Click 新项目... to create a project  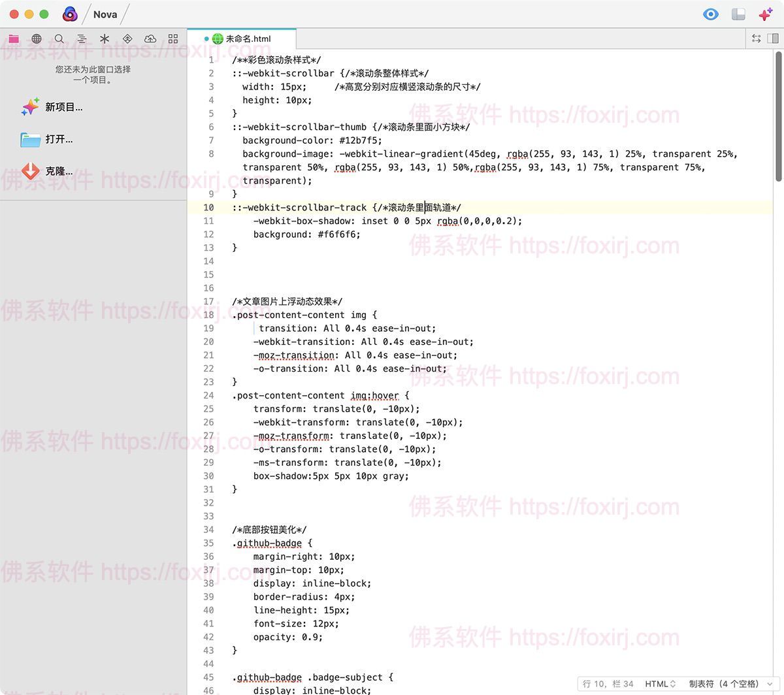[x=63, y=107]
